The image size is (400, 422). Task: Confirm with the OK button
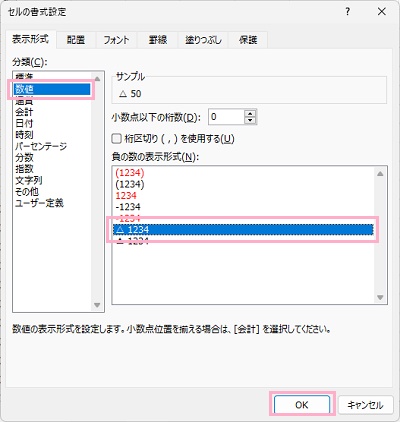302,405
